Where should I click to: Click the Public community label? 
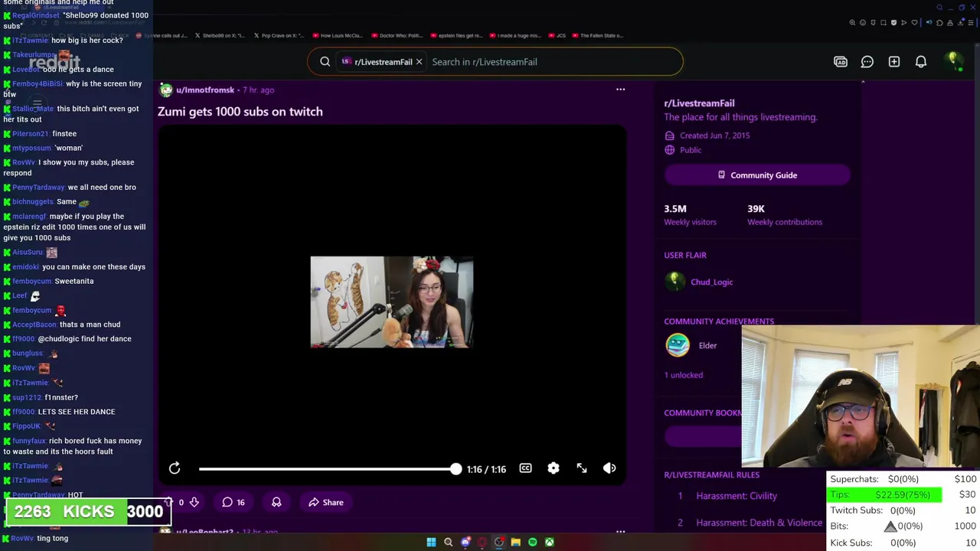691,150
